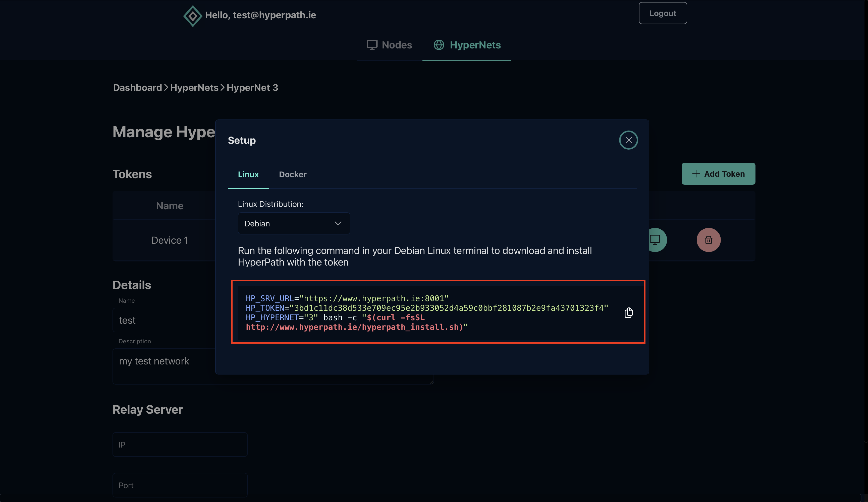Image resolution: width=868 pixels, height=502 pixels.
Task: Click the Logout button
Action: [663, 13]
